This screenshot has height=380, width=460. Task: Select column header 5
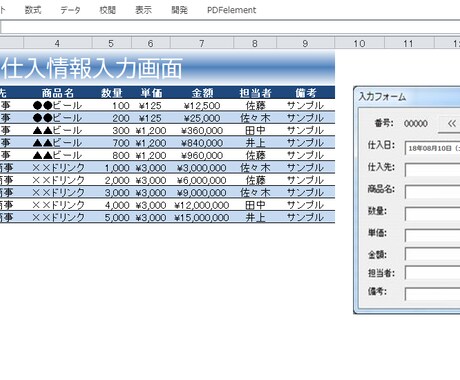(111, 43)
